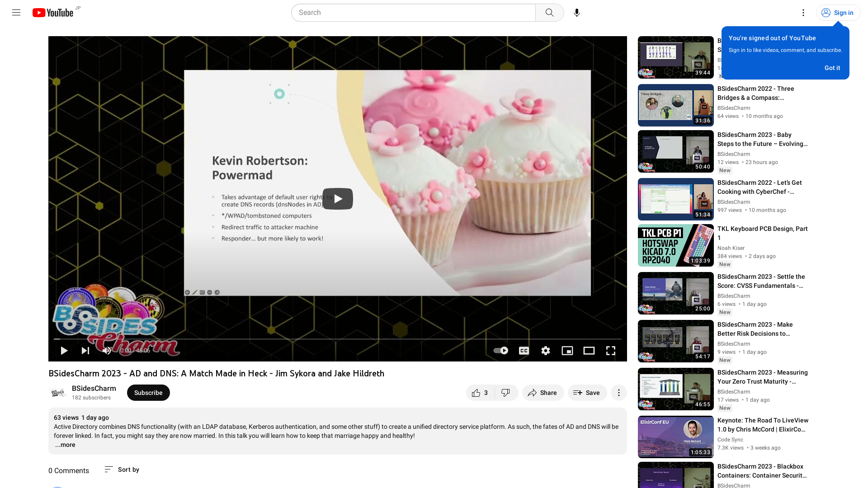Open TKL Keyboard PCB Design thumbnail
This screenshot has width=868, height=488.
675,245
